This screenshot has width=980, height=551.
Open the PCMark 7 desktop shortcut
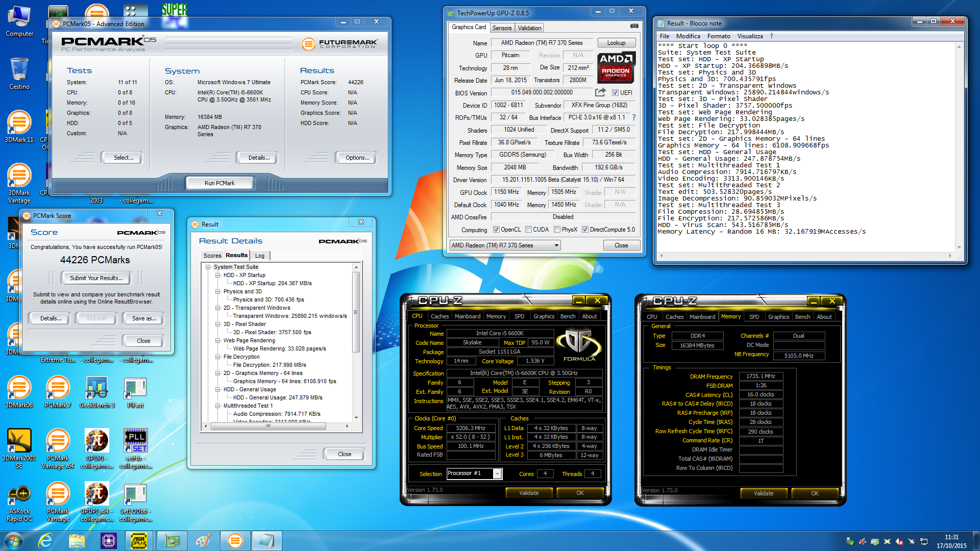click(58, 392)
